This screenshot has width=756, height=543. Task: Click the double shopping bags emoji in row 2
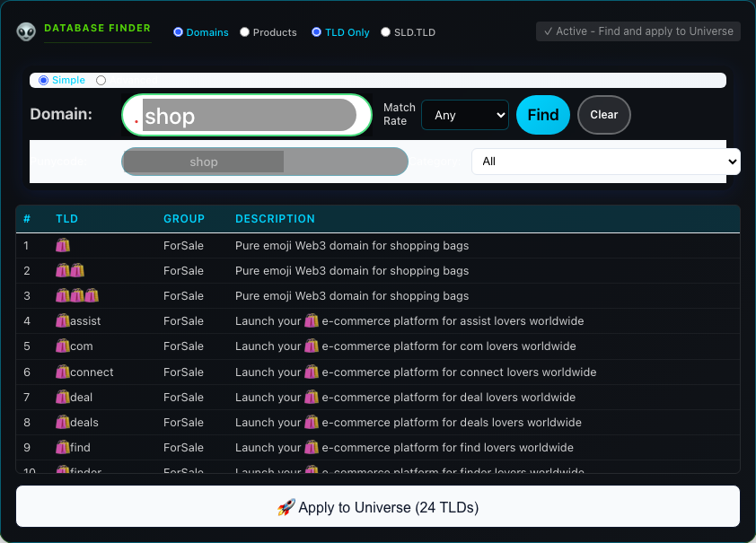(70, 270)
